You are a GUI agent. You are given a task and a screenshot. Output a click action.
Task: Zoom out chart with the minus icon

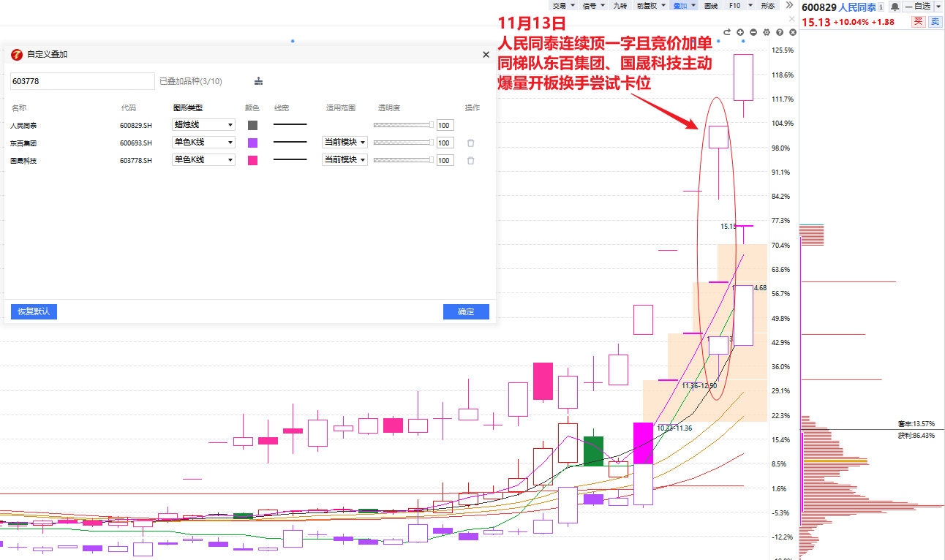(x=753, y=32)
